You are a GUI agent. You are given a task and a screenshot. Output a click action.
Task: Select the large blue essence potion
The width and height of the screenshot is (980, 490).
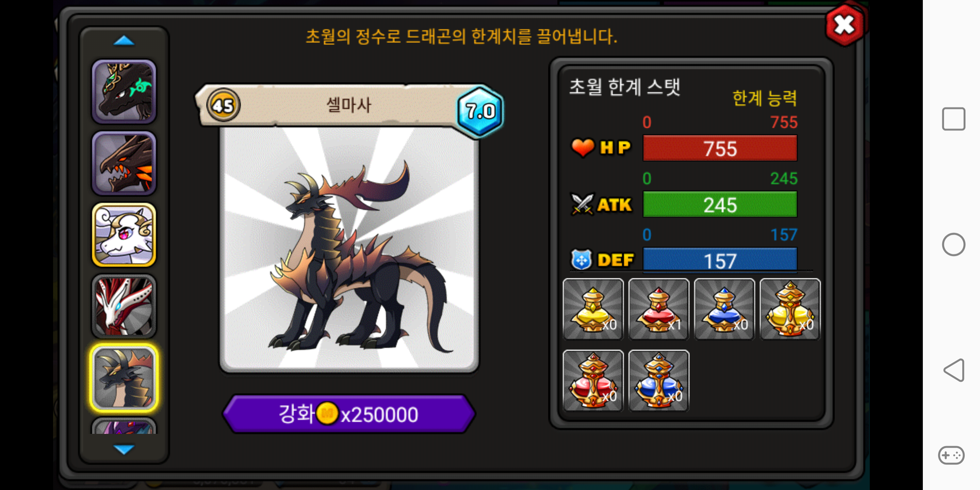[658, 380]
